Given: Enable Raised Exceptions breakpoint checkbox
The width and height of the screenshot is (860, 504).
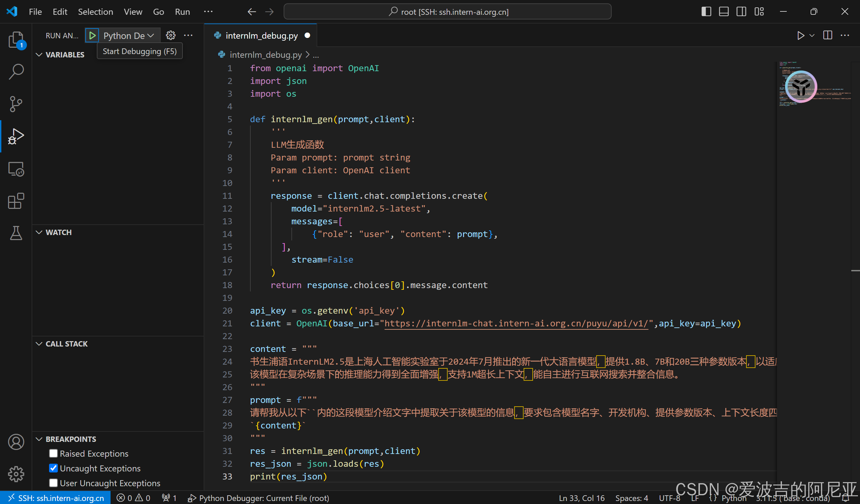Looking at the screenshot, I should [53, 454].
